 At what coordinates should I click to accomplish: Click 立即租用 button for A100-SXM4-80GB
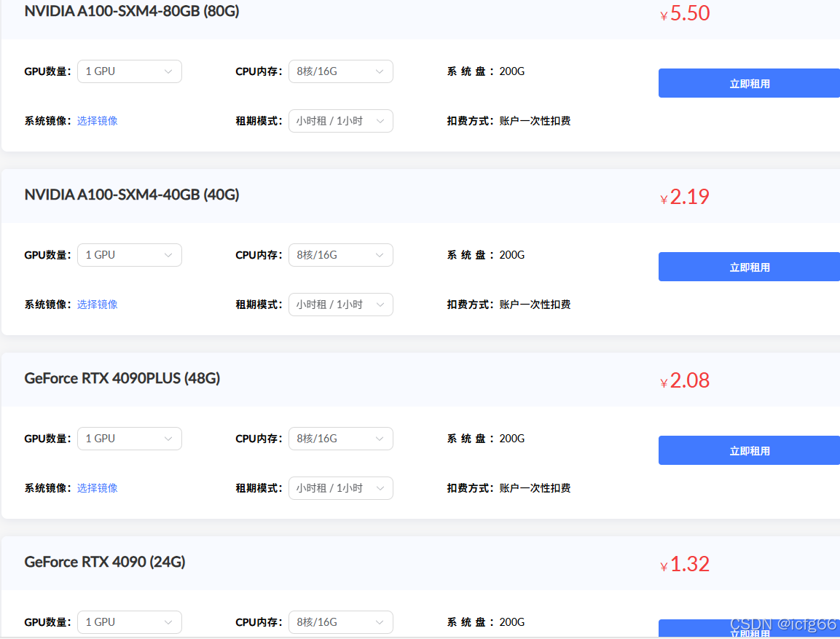749,83
